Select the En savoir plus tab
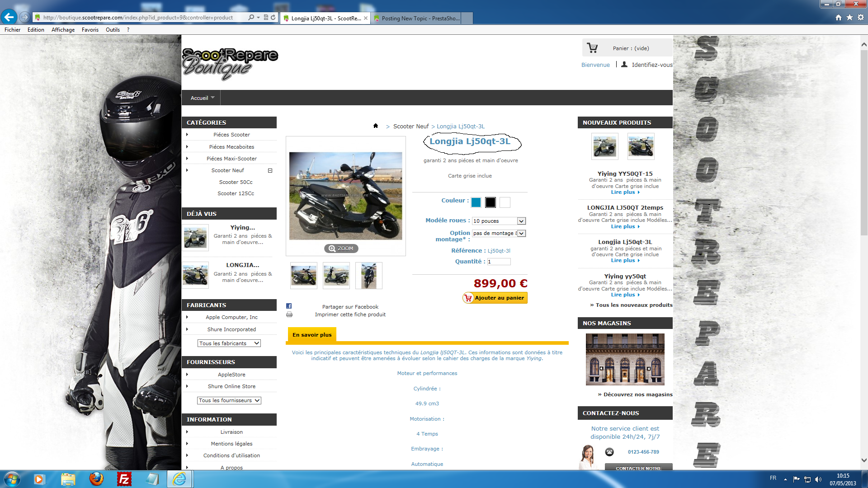Viewport: 868px width, 488px height. (312, 335)
